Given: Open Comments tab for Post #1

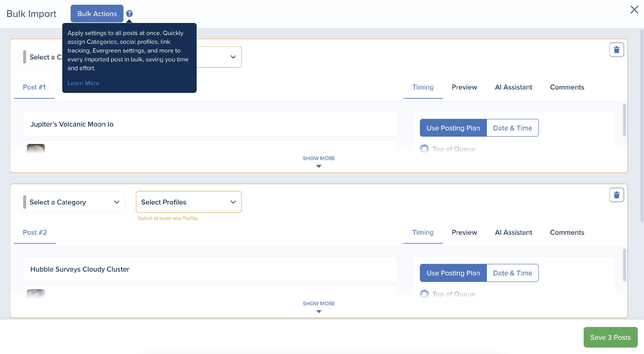Looking at the screenshot, I should (x=567, y=87).
